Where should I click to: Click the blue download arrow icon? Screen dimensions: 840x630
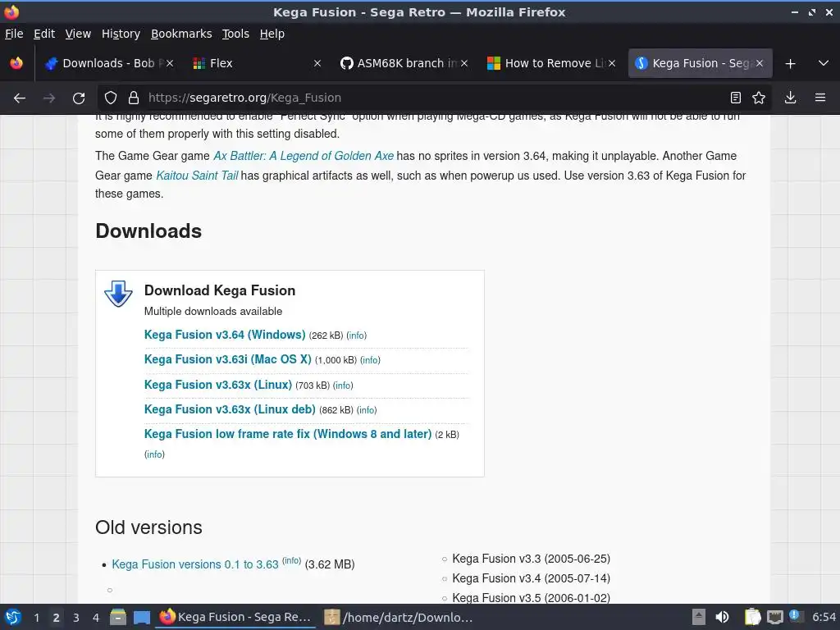118,294
